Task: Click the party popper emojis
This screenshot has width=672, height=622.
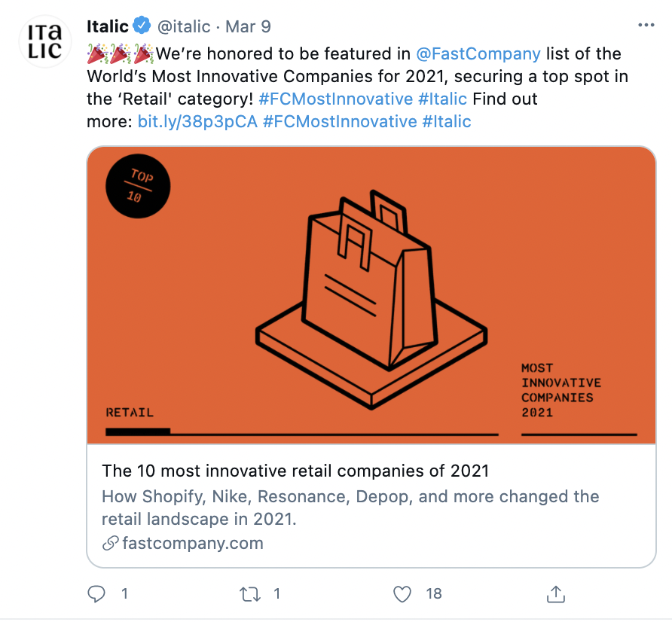Action: [121, 54]
